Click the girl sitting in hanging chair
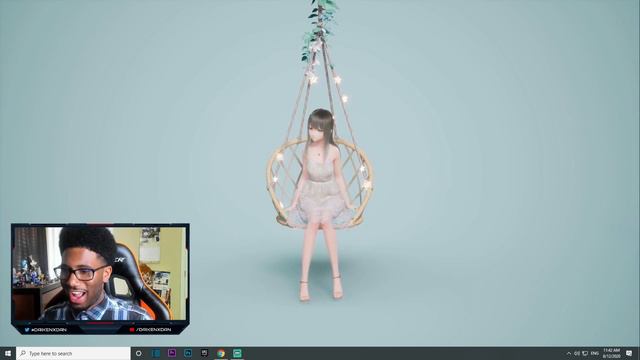The image size is (640, 360). click(x=320, y=204)
